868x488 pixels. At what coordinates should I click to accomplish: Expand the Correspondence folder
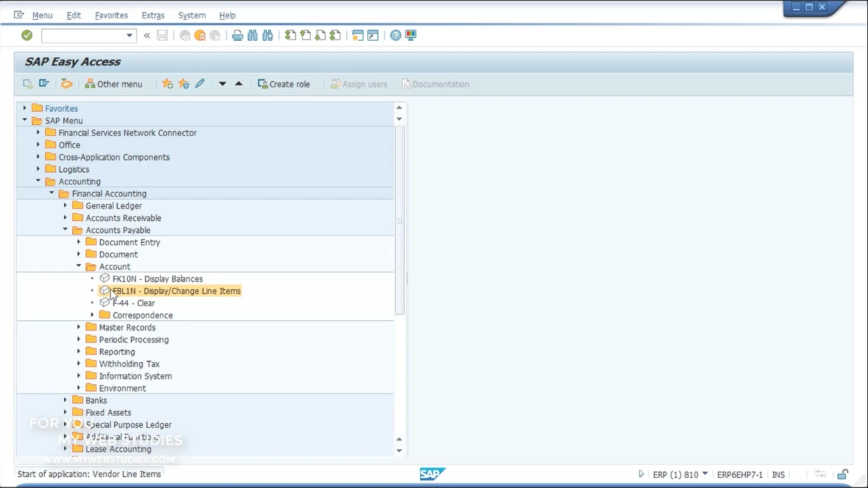(x=92, y=315)
